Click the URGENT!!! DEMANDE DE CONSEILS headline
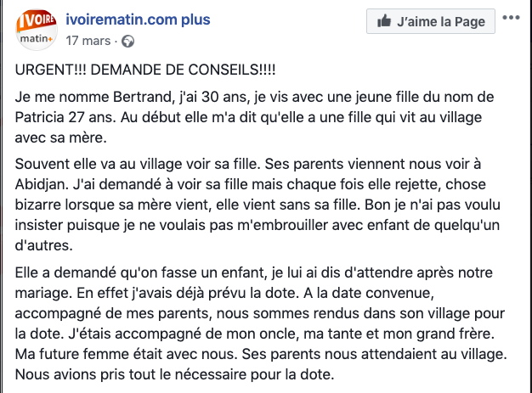 [145, 70]
